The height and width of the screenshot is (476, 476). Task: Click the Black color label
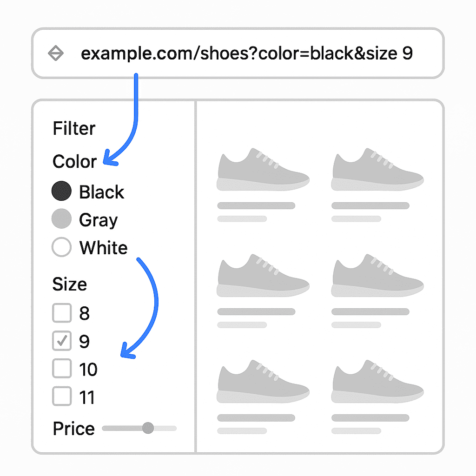click(x=102, y=192)
